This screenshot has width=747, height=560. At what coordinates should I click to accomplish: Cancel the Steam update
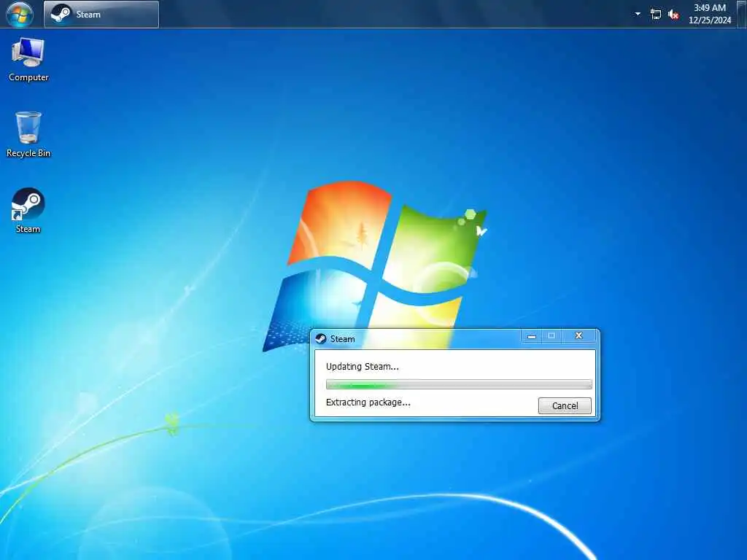click(565, 405)
